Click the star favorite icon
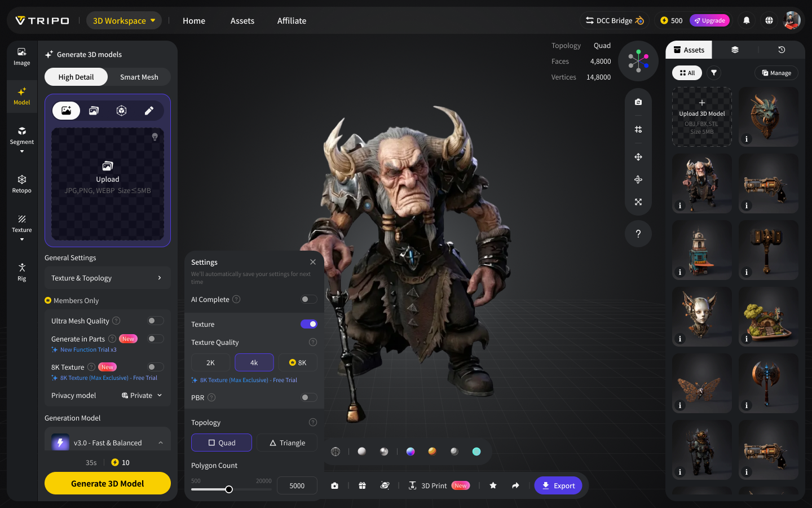The image size is (812, 508). 493,485
